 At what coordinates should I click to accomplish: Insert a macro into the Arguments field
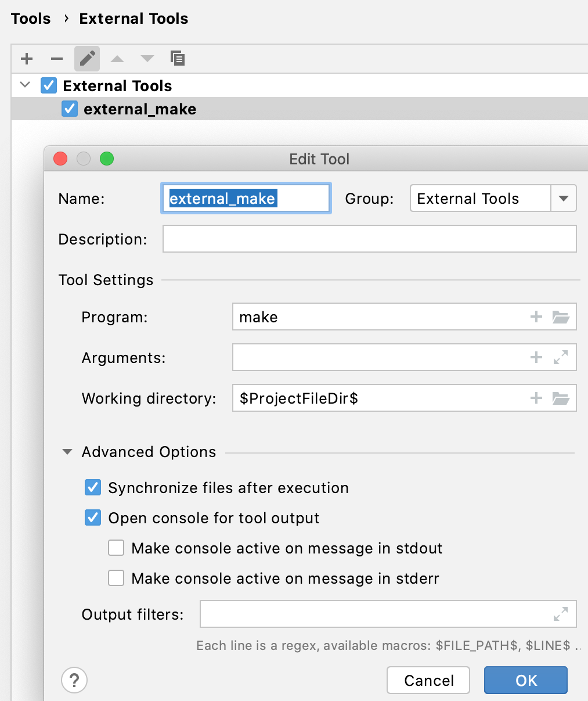pos(536,357)
